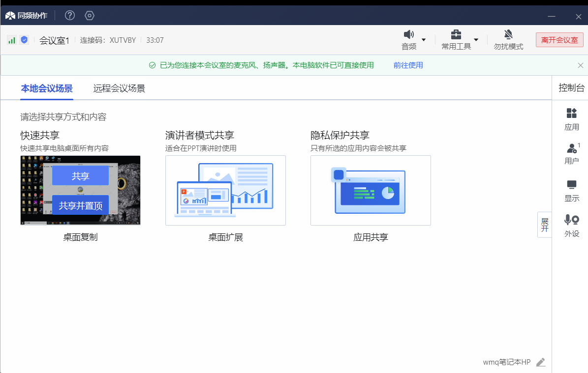
Task: Open the settings hexagon icon in title bar
Action: pos(89,15)
